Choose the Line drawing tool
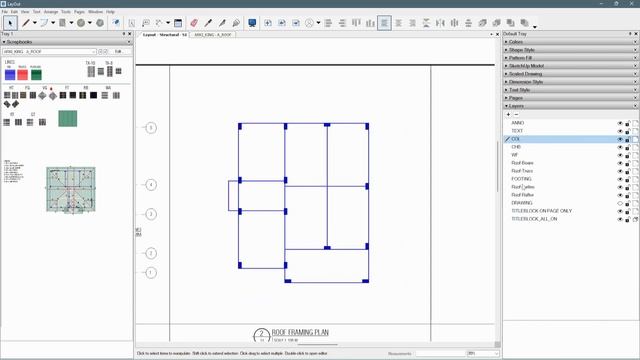Viewport: 640px width, 360px height. coord(26,23)
